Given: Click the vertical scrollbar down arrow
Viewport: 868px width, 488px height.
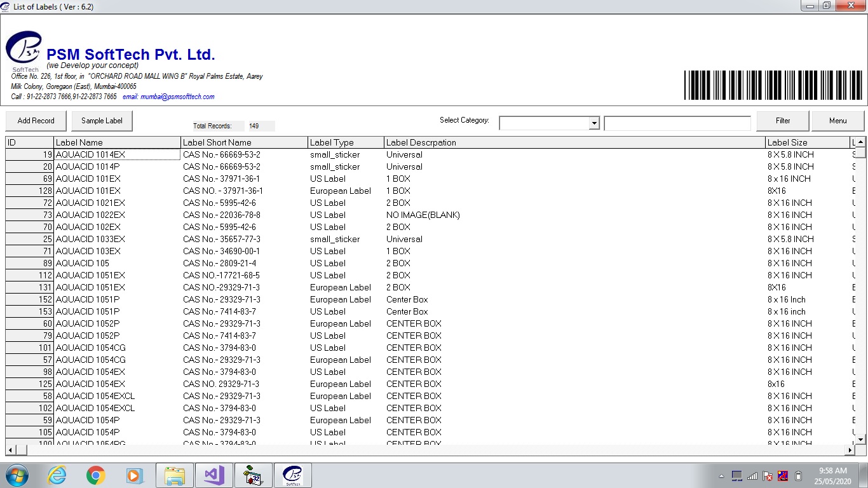Looking at the screenshot, I should pos(860,439).
